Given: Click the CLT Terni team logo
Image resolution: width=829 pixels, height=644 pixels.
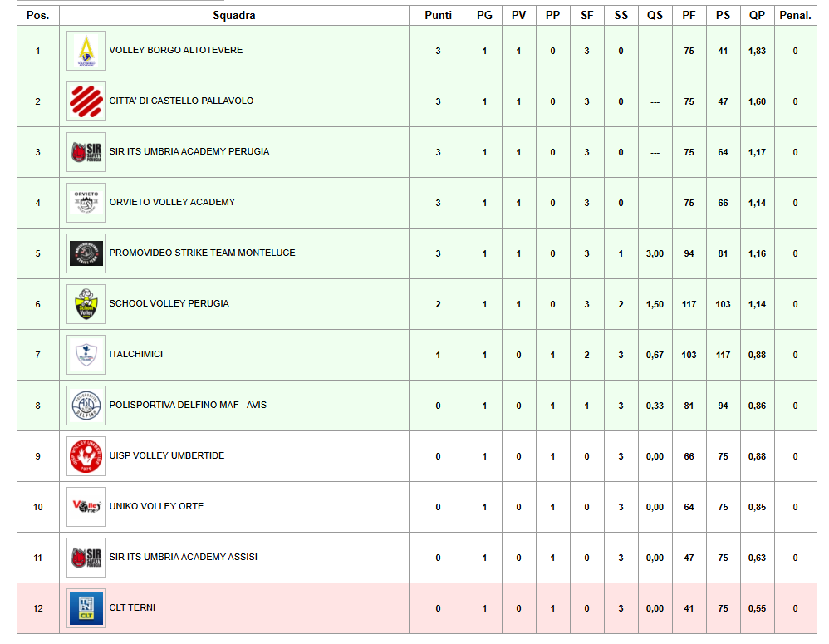Looking at the screenshot, I should pos(86,608).
